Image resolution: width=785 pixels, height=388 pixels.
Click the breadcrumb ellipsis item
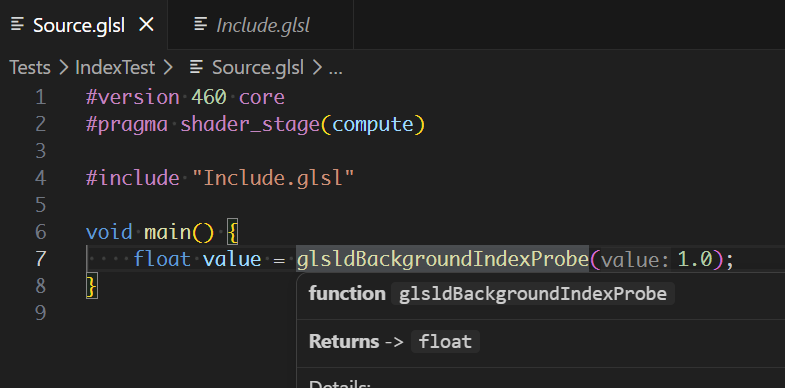click(335, 68)
